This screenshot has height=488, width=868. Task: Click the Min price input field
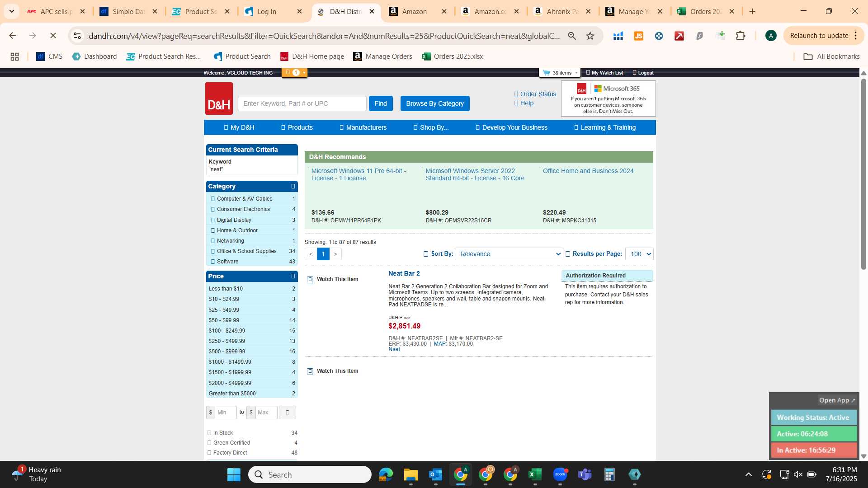click(x=226, y=413)
